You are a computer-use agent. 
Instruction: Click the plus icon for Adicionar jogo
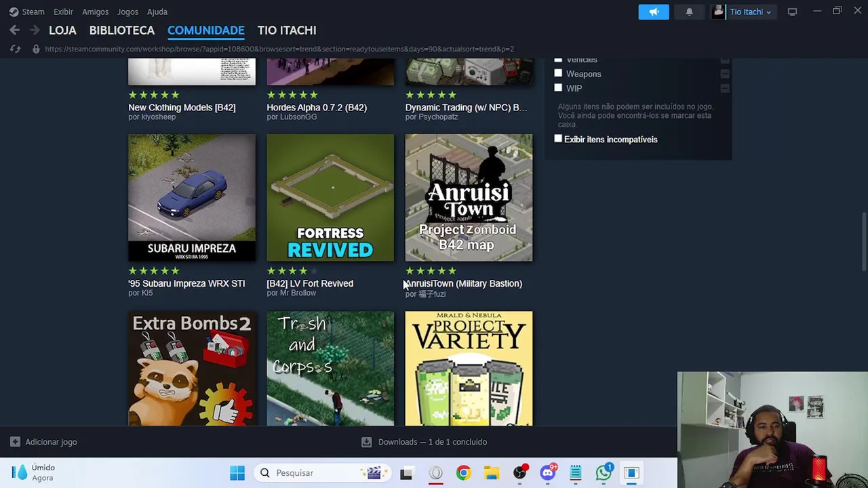tap(15, 442)
